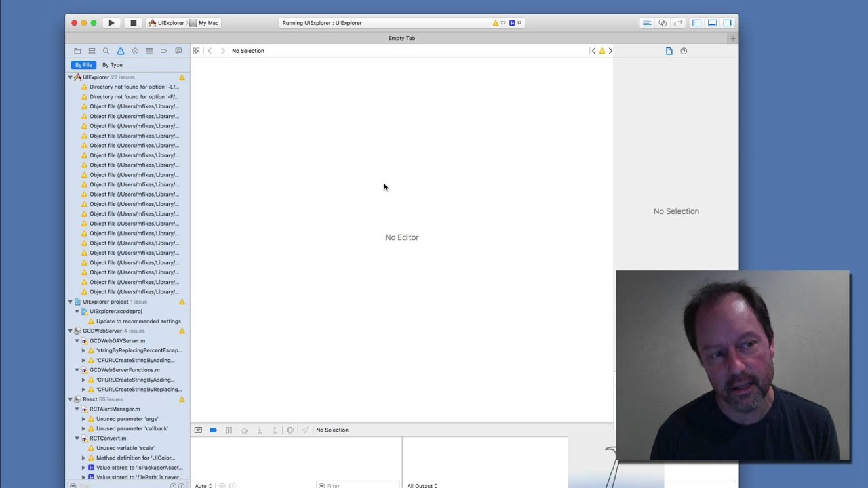Open the Debug navigator icon
This screenshot has height=488, width=868.
[149, 51]
